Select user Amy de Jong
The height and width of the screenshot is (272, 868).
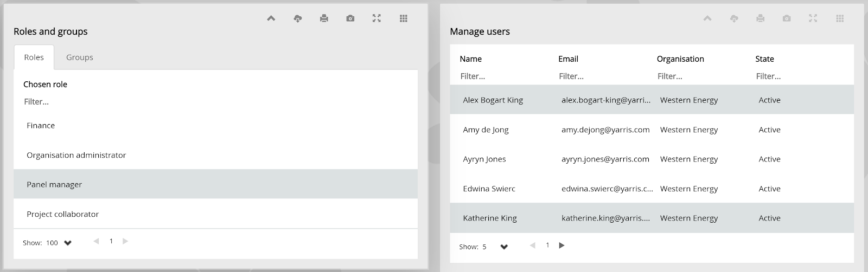coord(652,129)
